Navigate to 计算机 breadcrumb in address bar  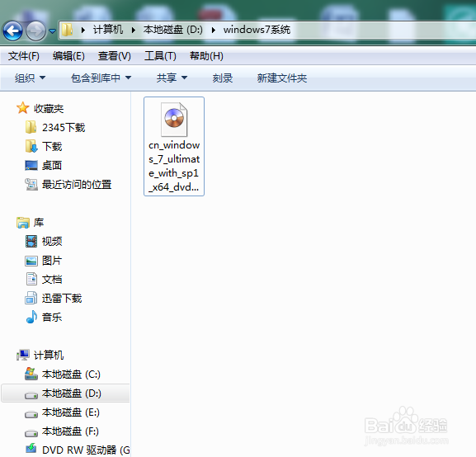(108, 30)
